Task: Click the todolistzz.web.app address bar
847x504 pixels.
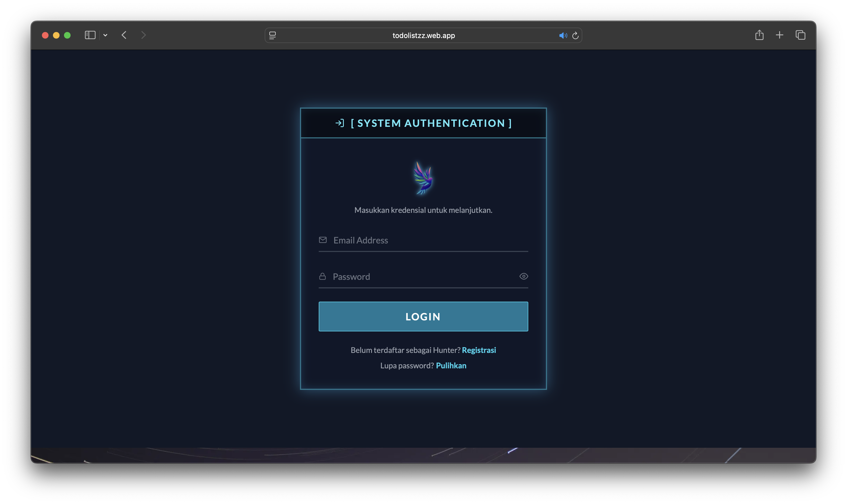Action: point(423,35)
